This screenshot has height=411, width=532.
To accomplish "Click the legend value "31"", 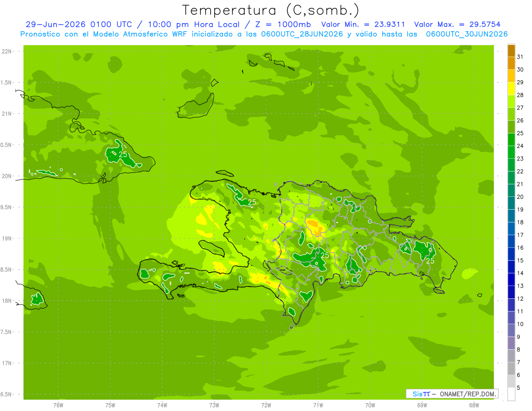I will tap(520, 57).
